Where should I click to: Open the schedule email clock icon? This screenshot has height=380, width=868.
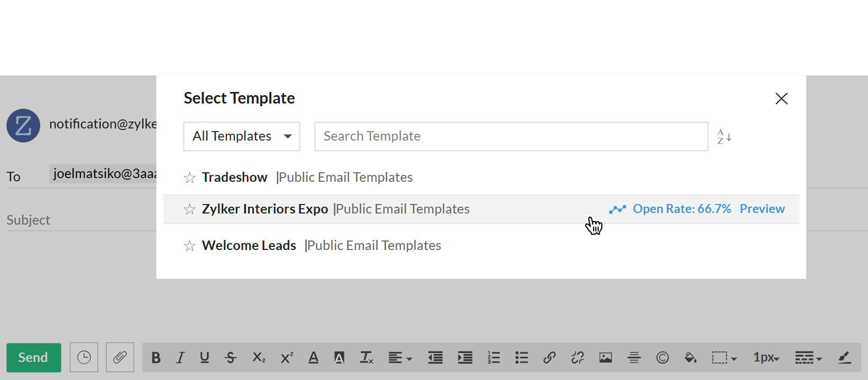pyautogui.click(x=84, y=357)
